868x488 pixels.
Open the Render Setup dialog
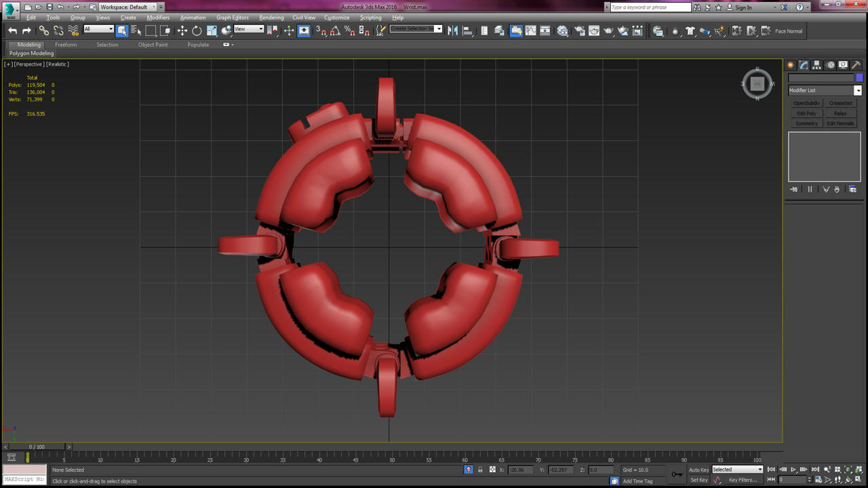click(580, 30)
